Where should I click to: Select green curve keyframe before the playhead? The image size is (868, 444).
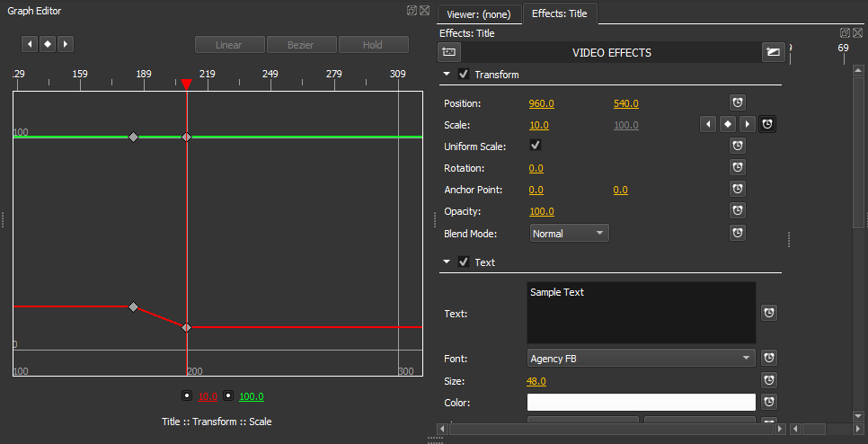click(x=133, y=137)
